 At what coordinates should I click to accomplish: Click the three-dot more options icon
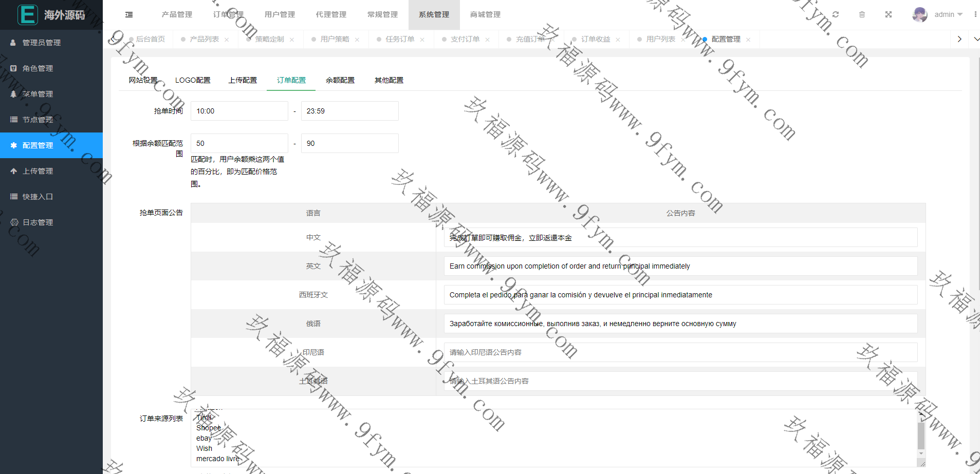pyautogui.click(x=975, y=15)
